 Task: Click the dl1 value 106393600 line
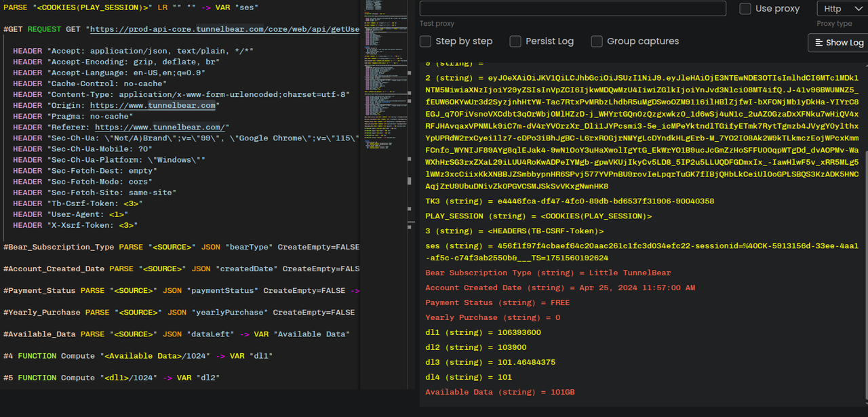(x=483, y=332)
